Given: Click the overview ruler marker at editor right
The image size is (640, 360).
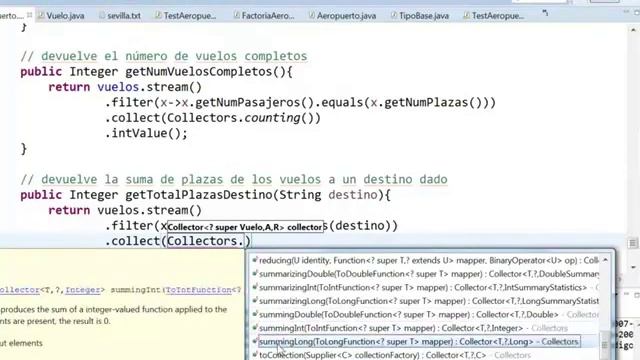Looking at the screenshot, I should (x=633, y=243).
